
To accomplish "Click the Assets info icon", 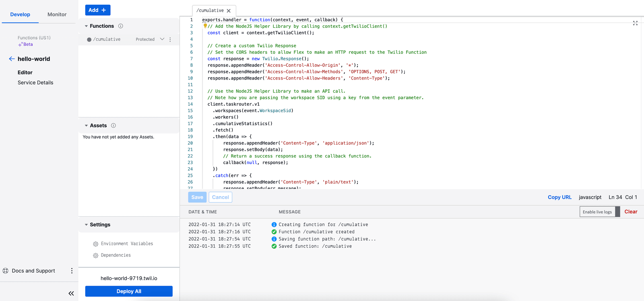I will [x=114, y=125].
